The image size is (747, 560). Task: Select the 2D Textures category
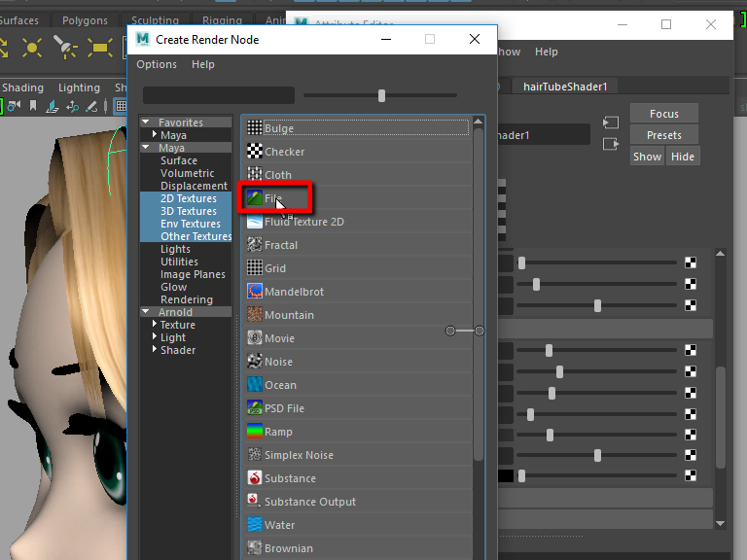coord(188,198)
